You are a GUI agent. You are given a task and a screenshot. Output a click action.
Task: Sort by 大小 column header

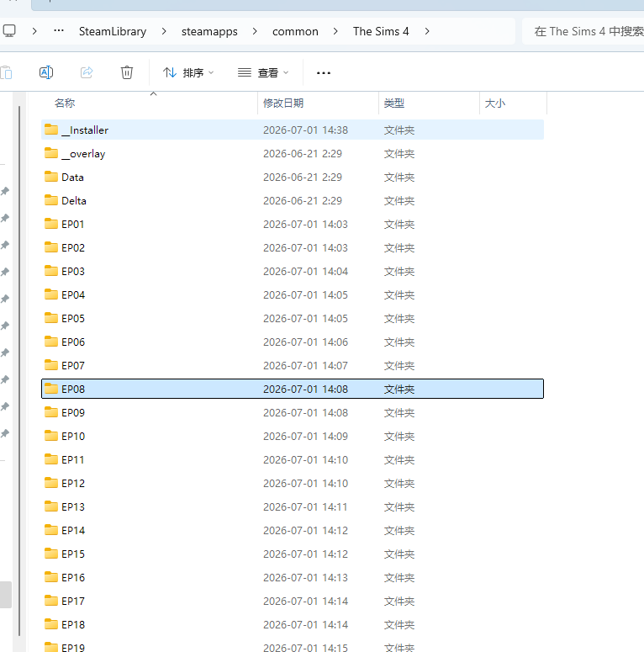(513, 103)
